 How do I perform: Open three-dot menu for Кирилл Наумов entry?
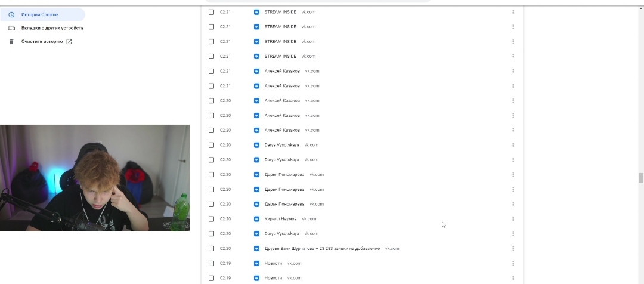point(513,219)
